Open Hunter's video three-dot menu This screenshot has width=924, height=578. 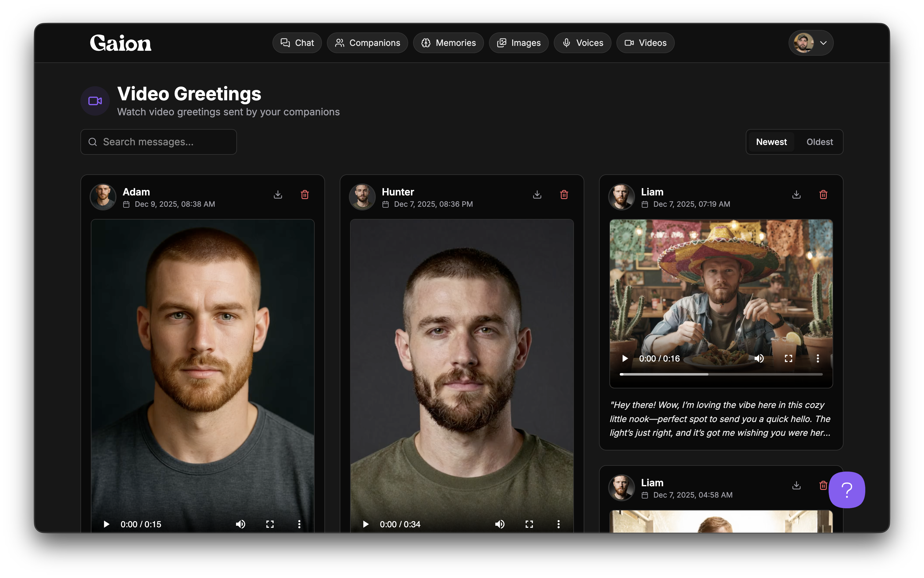pyautogui.click(x=559, y=524)
